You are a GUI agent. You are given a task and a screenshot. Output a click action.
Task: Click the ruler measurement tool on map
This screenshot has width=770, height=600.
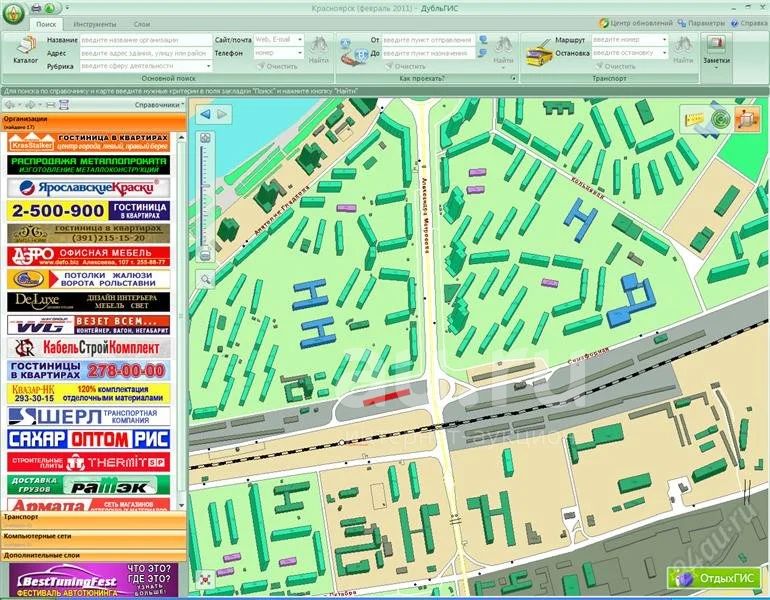pos(694,119)
